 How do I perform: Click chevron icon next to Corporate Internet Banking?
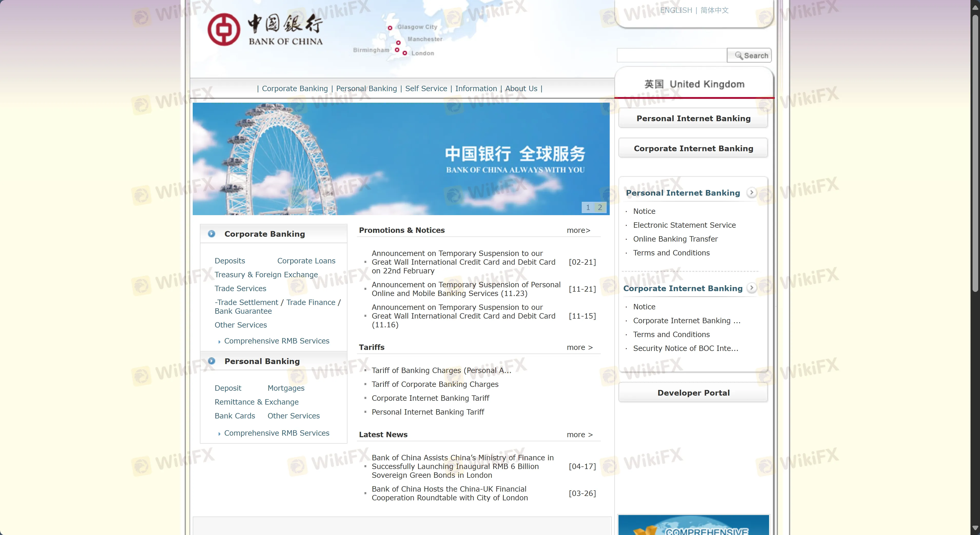751,288
